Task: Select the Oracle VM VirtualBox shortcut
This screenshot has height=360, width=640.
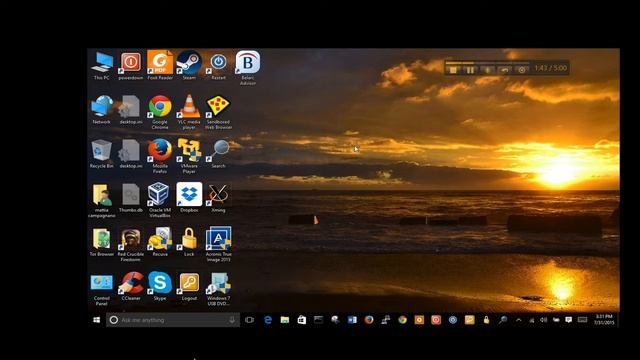Action: pyautogui.click(x=160, y=200)
